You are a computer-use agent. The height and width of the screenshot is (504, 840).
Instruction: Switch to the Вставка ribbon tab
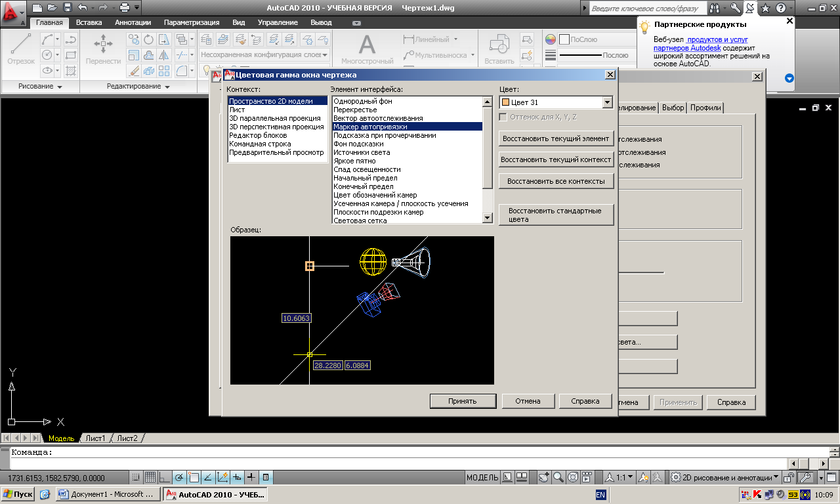click(x=89, y=22)
